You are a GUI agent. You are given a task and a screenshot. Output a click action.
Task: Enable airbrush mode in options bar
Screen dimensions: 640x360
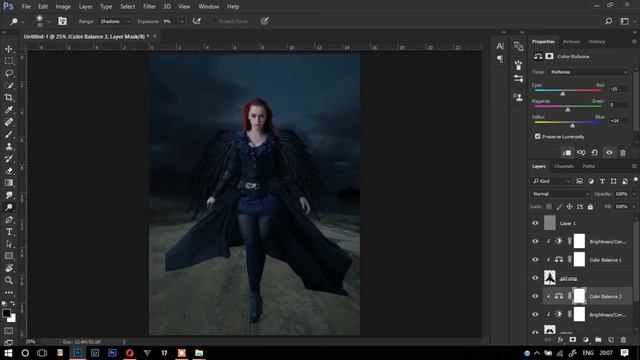pyautogui.click(x=197, y=21)
